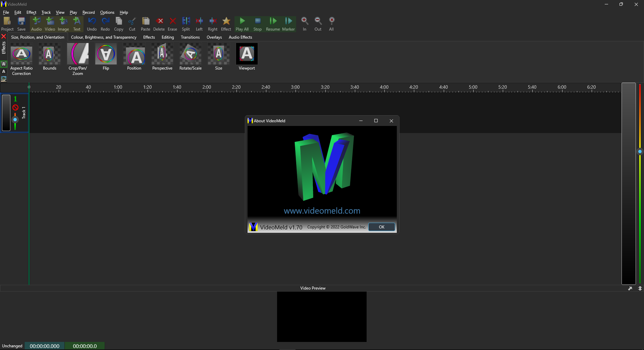Viewport: 644px width, 350px height.
Task: Start playback with Play All
Action: [242, 24]
